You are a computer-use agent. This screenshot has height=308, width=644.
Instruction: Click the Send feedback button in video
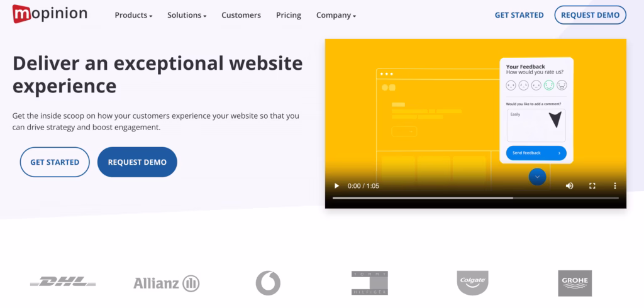(536, 153)
